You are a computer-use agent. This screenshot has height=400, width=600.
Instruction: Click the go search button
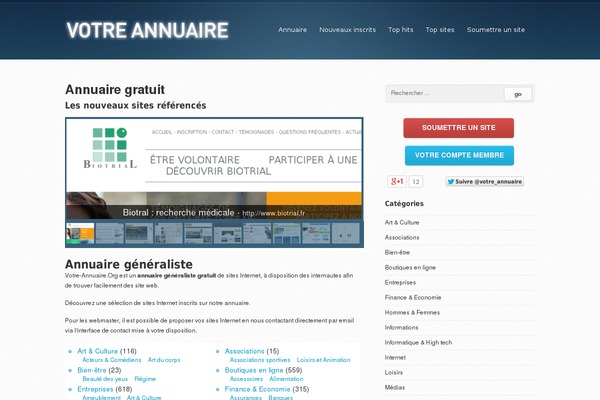click(x=518, y=94)
